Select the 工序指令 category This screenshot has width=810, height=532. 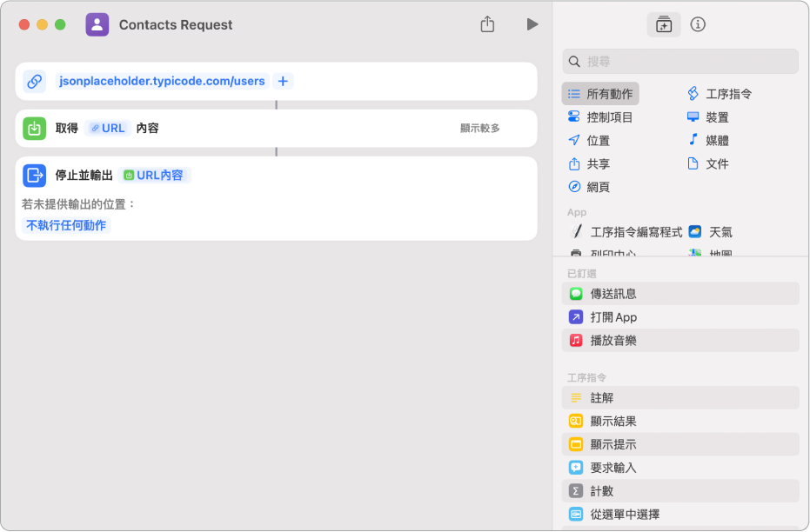pos(719,94)
